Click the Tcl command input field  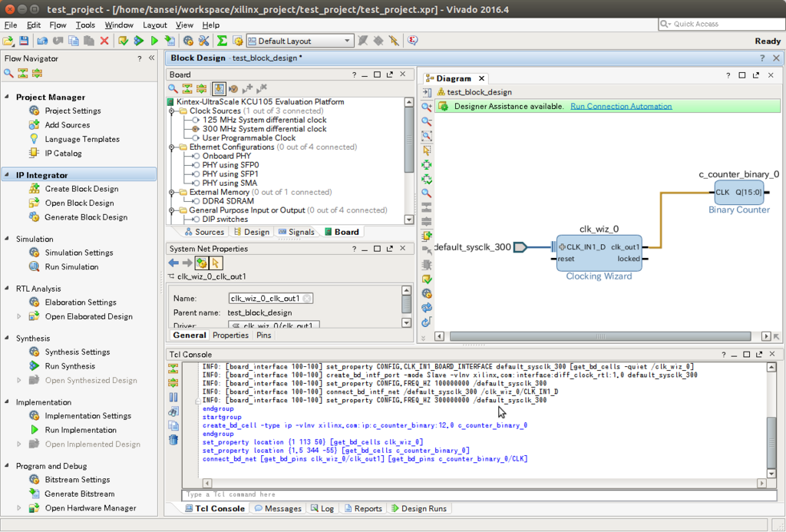[480, 495]
